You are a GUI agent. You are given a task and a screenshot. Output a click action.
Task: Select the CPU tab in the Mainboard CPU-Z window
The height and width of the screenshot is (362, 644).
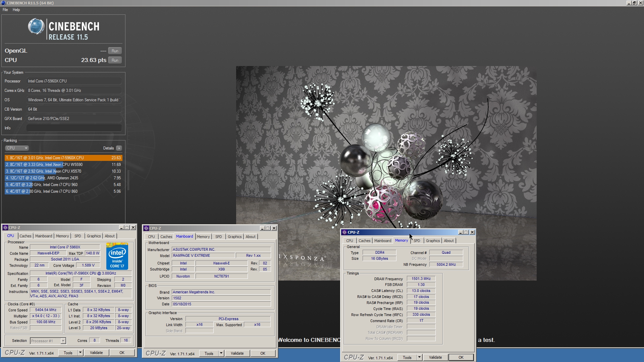(x=152, y=237)
